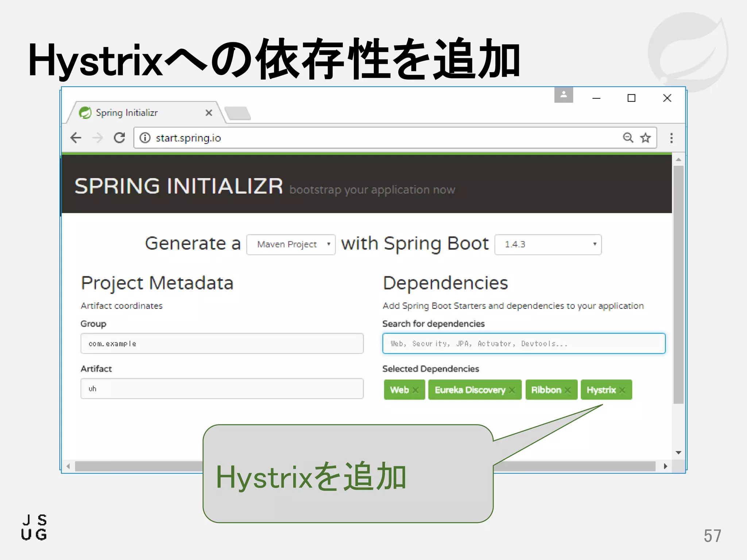Click the Artifact coordinates text
747x560 pixels.
click(122, 306)
